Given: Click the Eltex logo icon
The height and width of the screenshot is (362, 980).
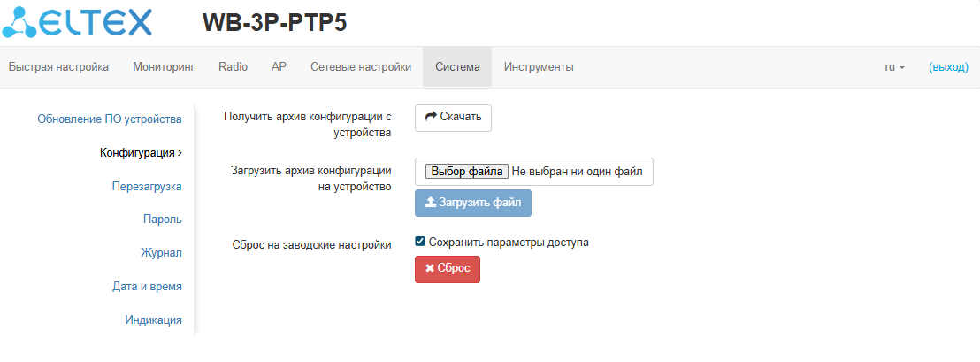Looking at the screenshot, I should (x=19, y=22).
